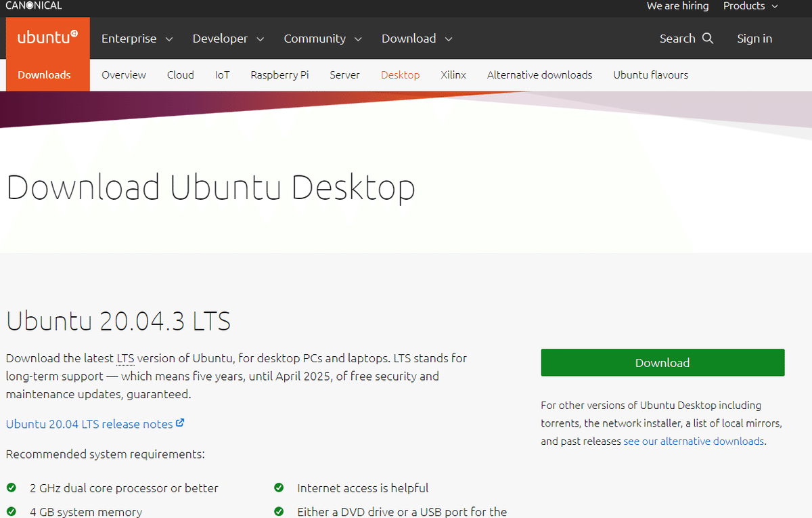The width and height of the screenshot is (812, 518).
Task: Click the Ubuntu logo
Action: coord(47,38)
